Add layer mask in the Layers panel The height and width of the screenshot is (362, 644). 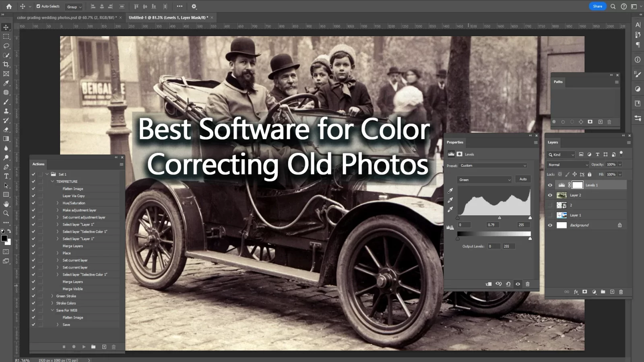(584, 292)
